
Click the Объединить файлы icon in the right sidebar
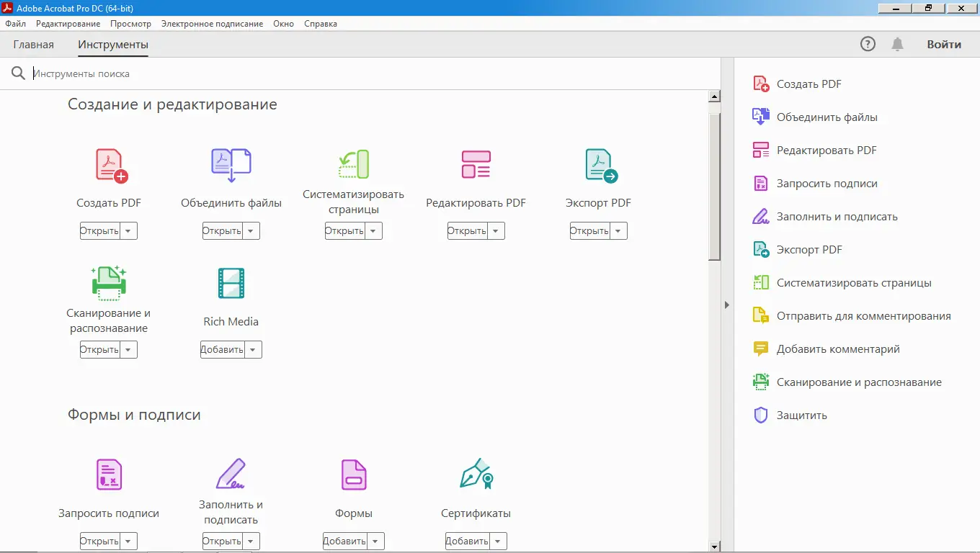coord(761,117)
